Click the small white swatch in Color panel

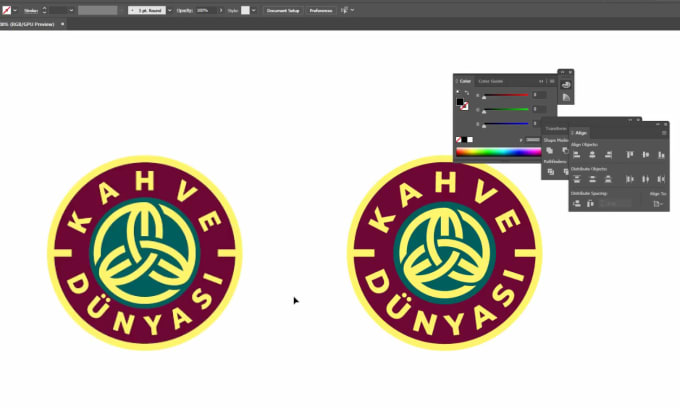[470, 140]
